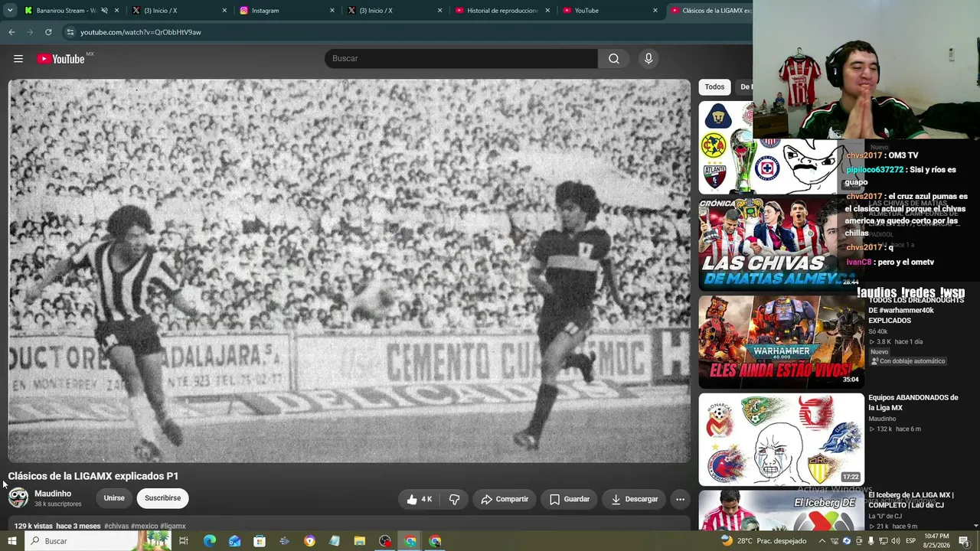Open the notification center icon

[964, 541]
